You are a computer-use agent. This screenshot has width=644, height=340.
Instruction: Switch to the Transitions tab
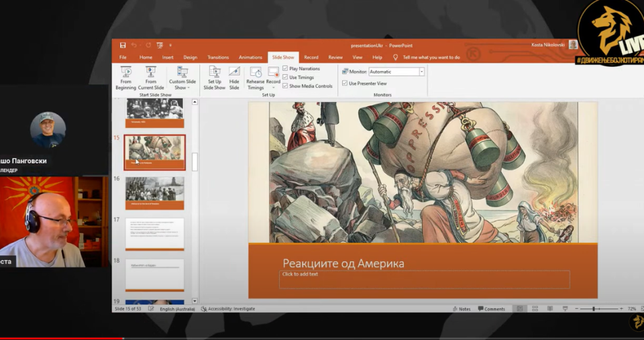(218, 58)
